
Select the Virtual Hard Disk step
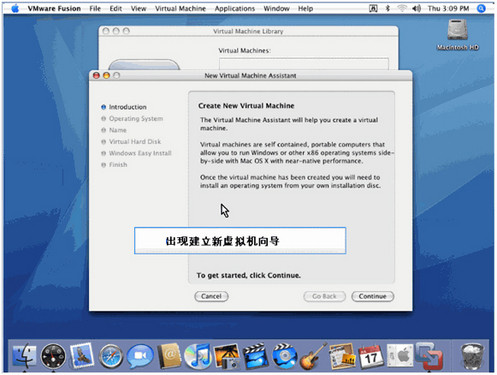(x=131, y=142)
